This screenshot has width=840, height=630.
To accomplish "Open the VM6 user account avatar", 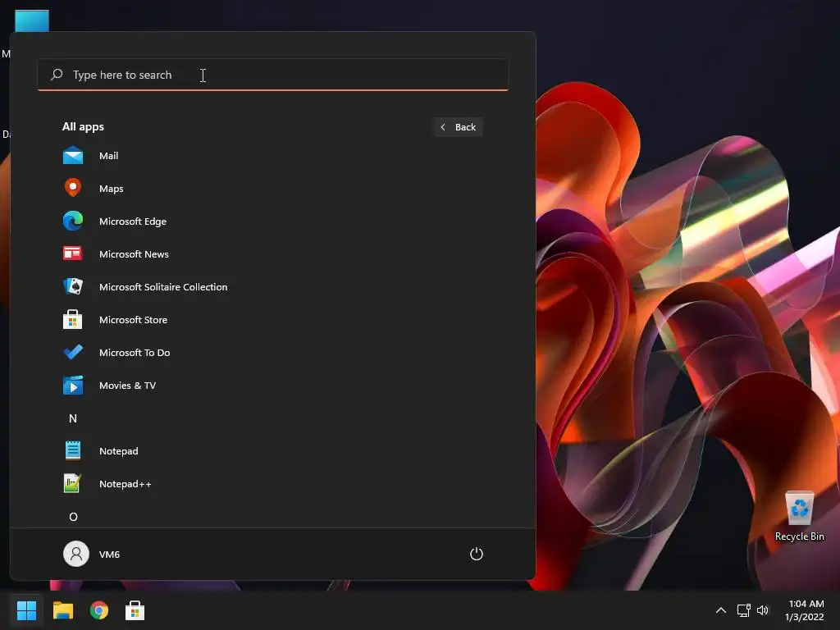I will (76, 554).
